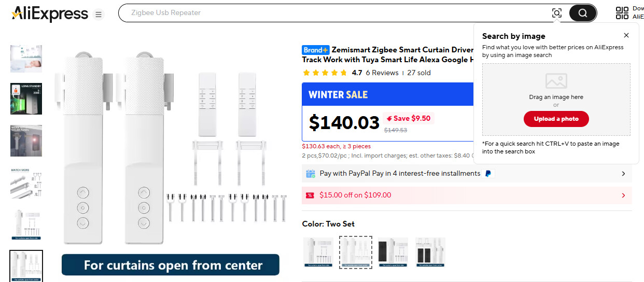The width and height of the screenshot is (644, 282).
Task: Expand PayPal installments details arrow
Action: 623,174
